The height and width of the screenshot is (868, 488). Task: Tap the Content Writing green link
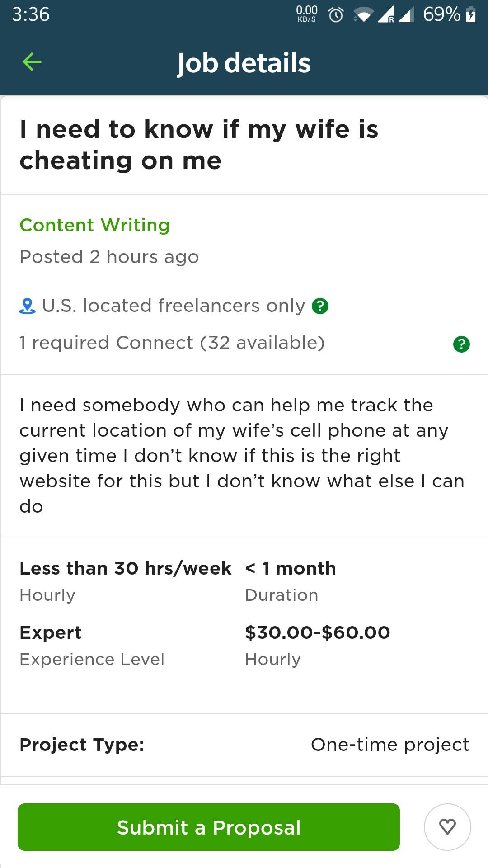[94, 225]
